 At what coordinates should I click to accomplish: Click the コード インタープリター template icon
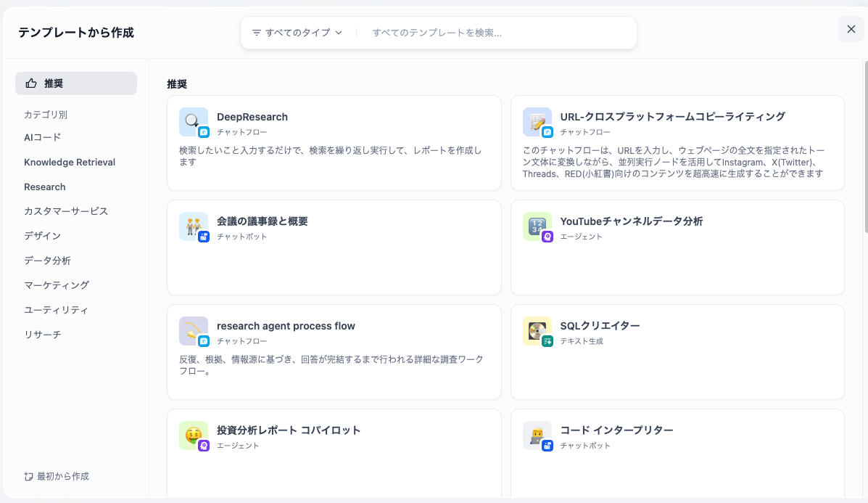(x=537, y=435)
